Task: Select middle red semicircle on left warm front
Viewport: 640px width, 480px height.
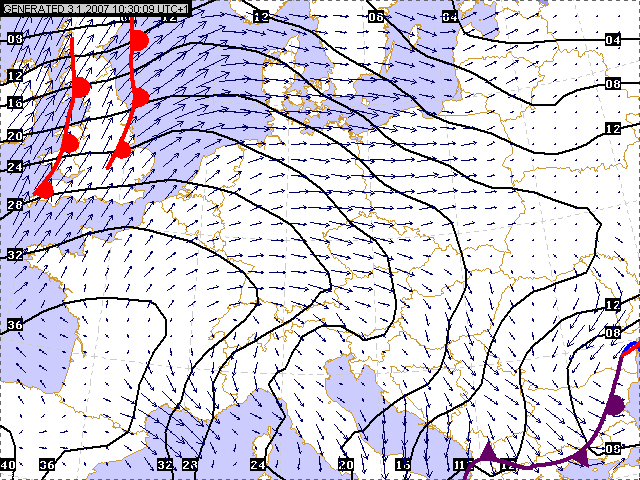Action: (70, 143)
